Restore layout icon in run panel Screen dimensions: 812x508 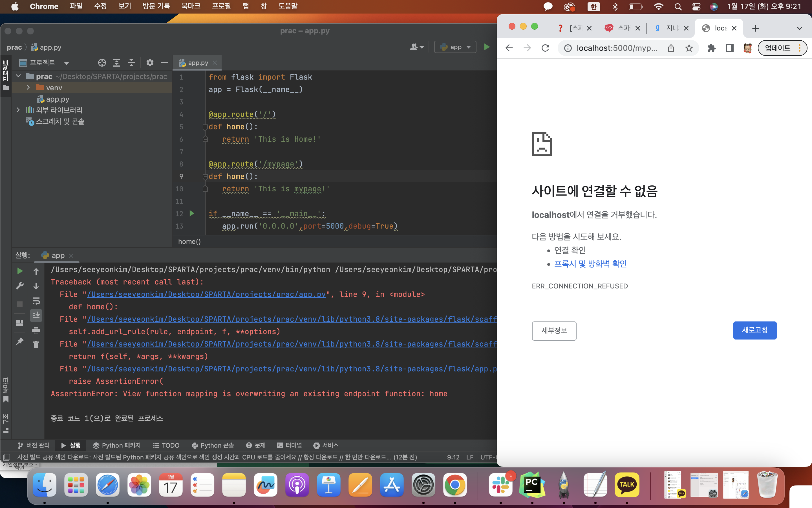click(x=20, y=323)
